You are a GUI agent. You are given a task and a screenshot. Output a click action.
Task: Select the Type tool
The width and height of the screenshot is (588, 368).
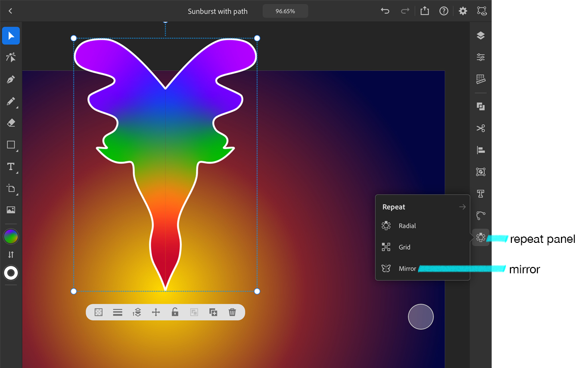pos(10,166)
